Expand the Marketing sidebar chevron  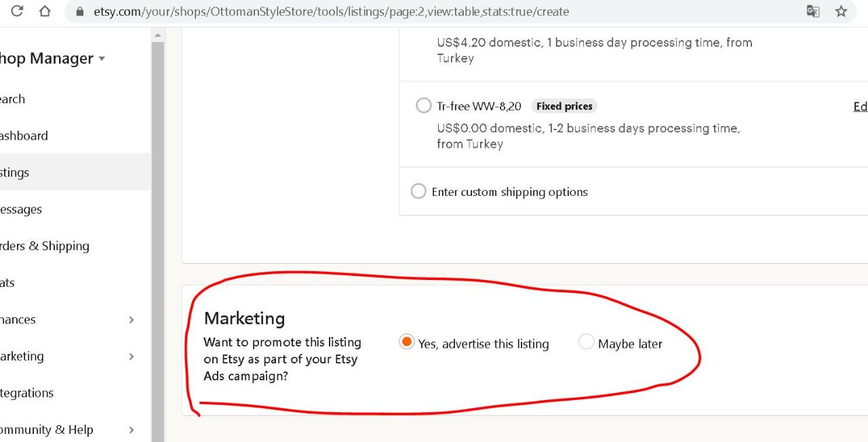[132, 357]
